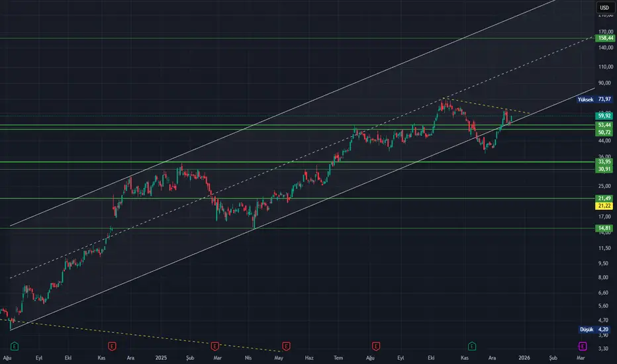The image size is (617, 364).
Task: Open the red earnings marker above May
Action: [x=286, y=346]
